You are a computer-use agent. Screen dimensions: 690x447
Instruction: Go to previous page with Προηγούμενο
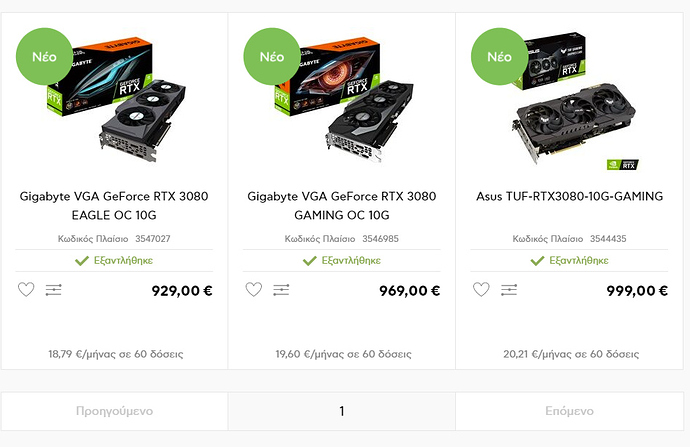[114, 411]
